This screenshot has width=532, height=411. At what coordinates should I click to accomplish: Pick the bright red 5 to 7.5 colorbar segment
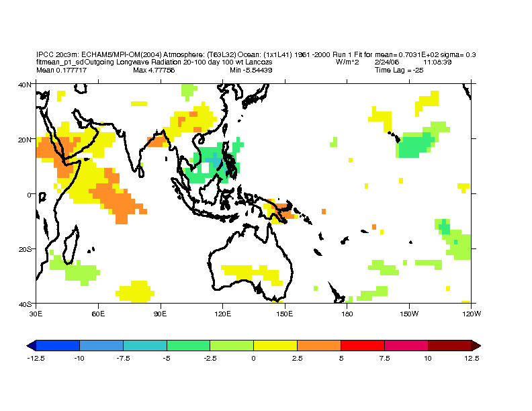pos(363,345)
